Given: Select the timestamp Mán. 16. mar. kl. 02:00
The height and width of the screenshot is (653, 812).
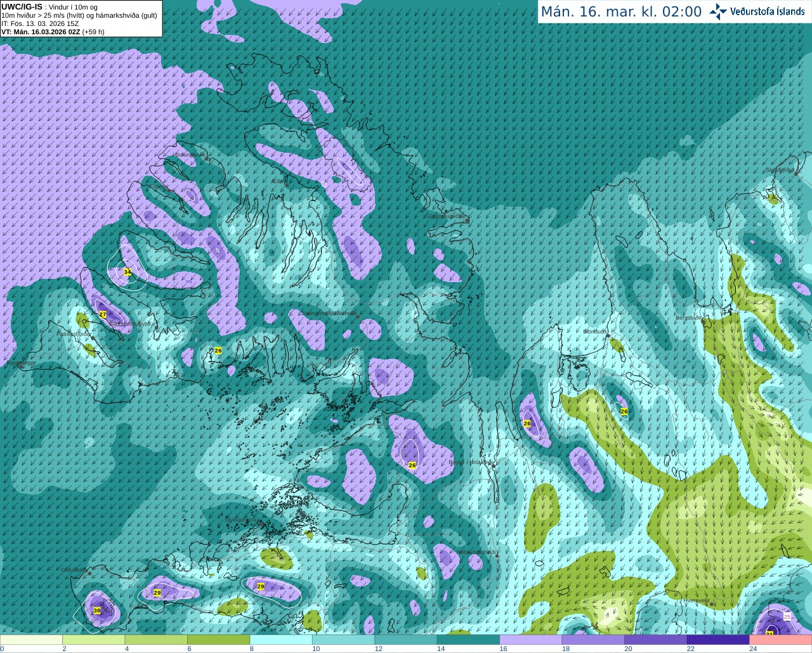Looking at the screenshot, I should point(621,12).
